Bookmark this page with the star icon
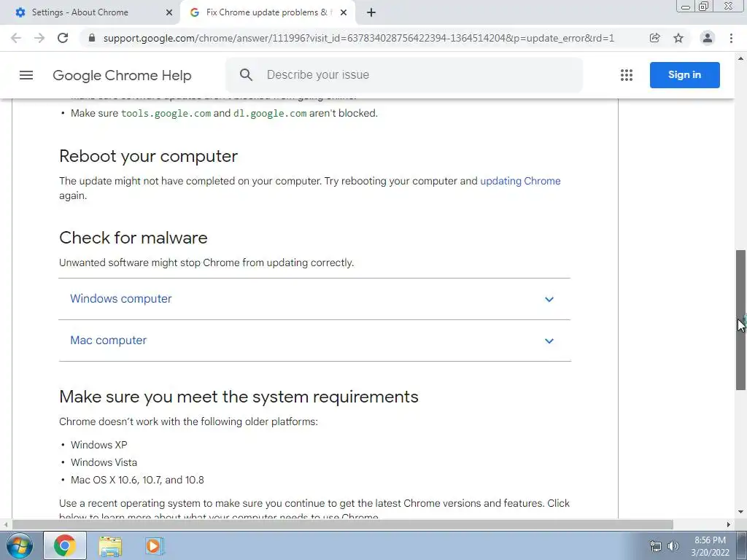This screenshot has height=560, width=747. point(678,38)
